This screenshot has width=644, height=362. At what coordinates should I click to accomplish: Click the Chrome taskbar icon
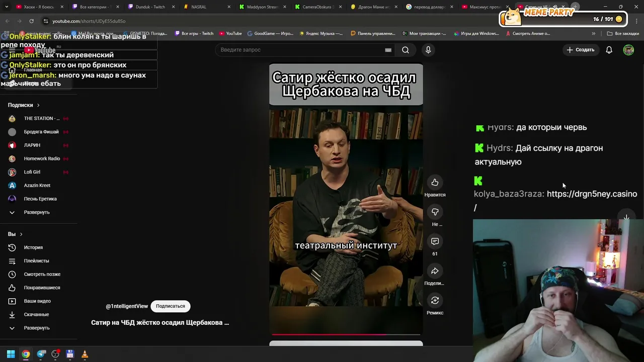[x=26, y=354]
